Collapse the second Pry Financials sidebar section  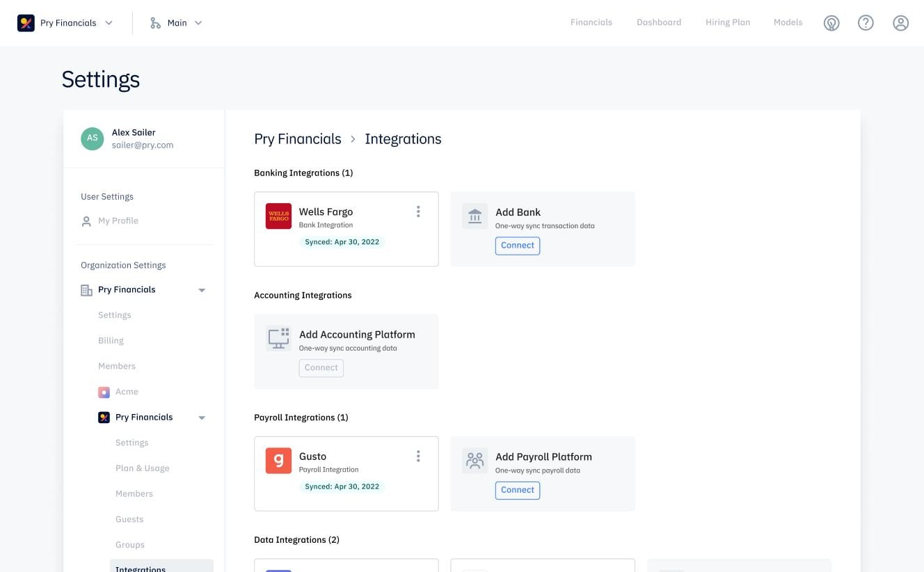pos(202,417)
